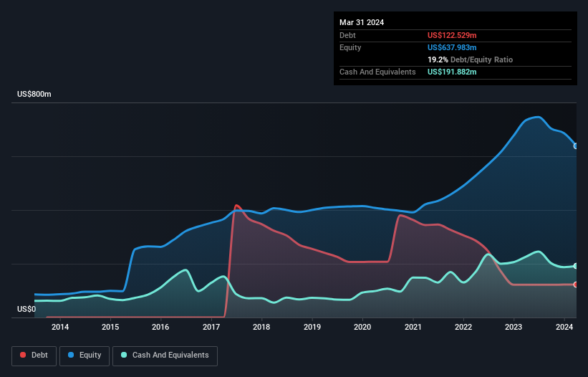The height and width of the screenshot is (377, 588).
Task: Click the 2015 x-axis label
Action: pos(110,327)
